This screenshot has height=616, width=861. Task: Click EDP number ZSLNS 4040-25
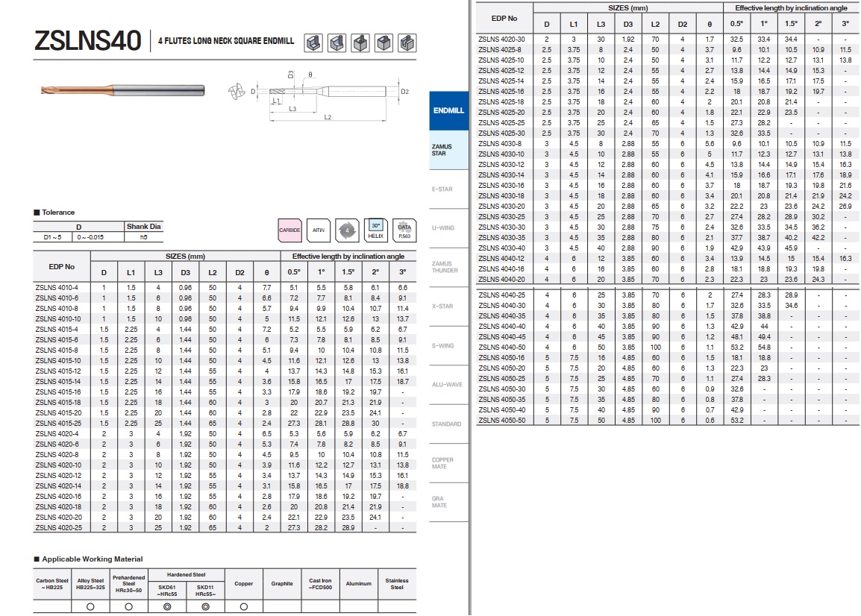pos(501,295)
